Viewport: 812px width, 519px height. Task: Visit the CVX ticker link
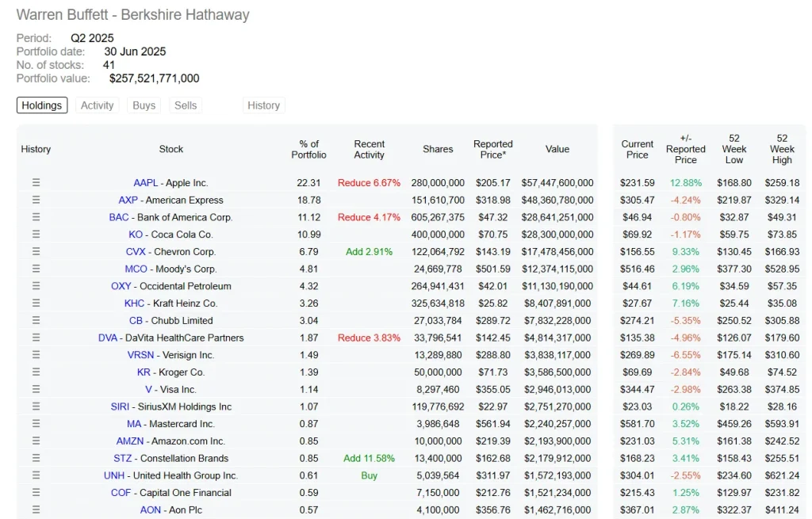click(136, 251)
